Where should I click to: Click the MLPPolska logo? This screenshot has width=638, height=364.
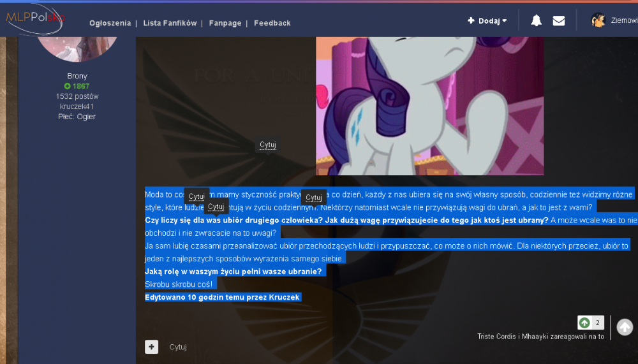[x=35, y=18]
